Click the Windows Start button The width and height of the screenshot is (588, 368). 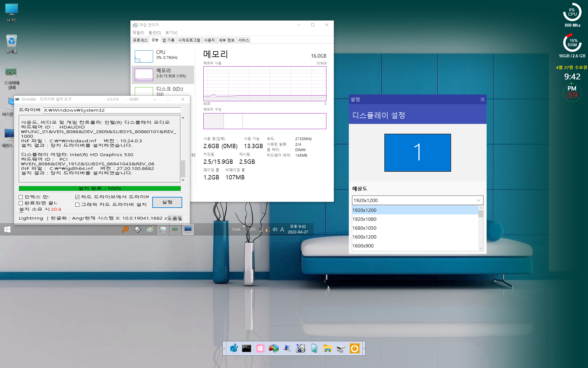[7, 229]
